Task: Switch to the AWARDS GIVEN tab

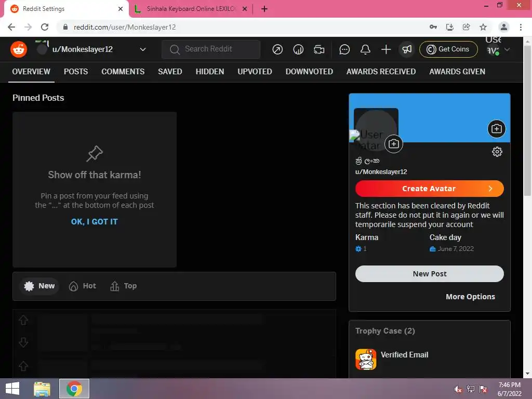Action: (457, 72)
